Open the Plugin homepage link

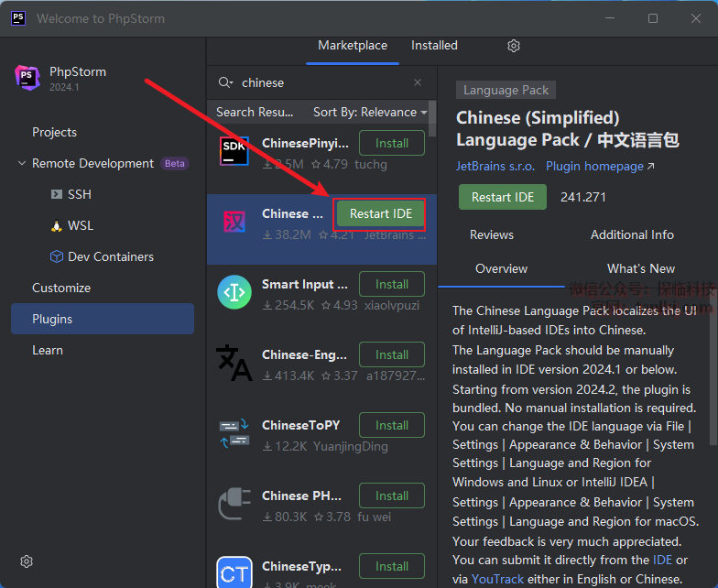tap(600, 167)
